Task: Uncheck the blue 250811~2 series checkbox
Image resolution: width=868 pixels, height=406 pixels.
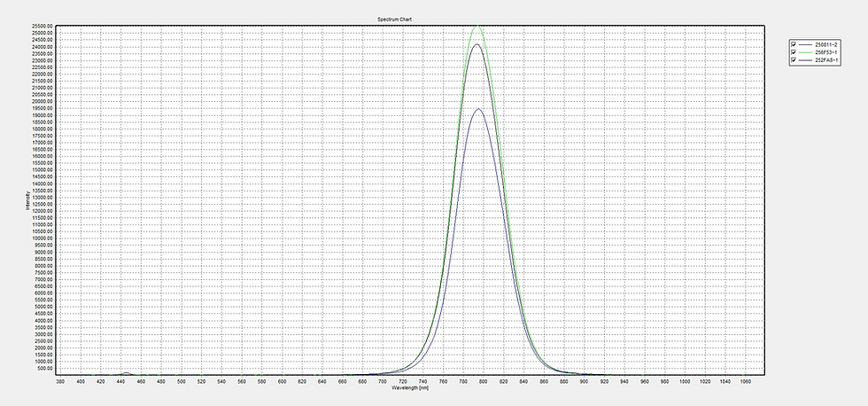Action: [x=794, y=44]
